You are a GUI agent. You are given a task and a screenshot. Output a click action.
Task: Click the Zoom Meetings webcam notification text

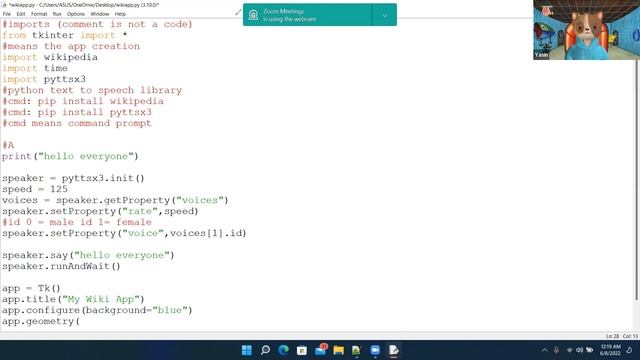click(x=289, y=15)
